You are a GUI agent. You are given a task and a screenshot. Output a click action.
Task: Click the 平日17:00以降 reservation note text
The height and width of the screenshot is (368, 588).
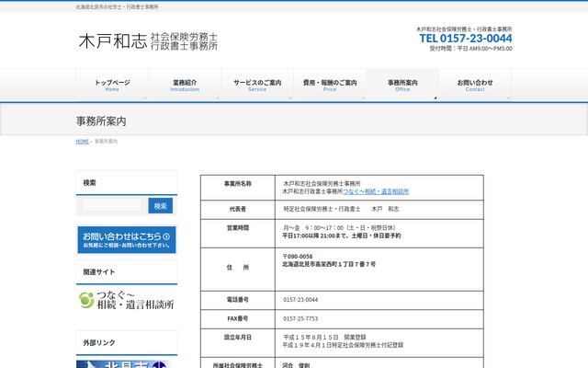(x=342, y=236)
